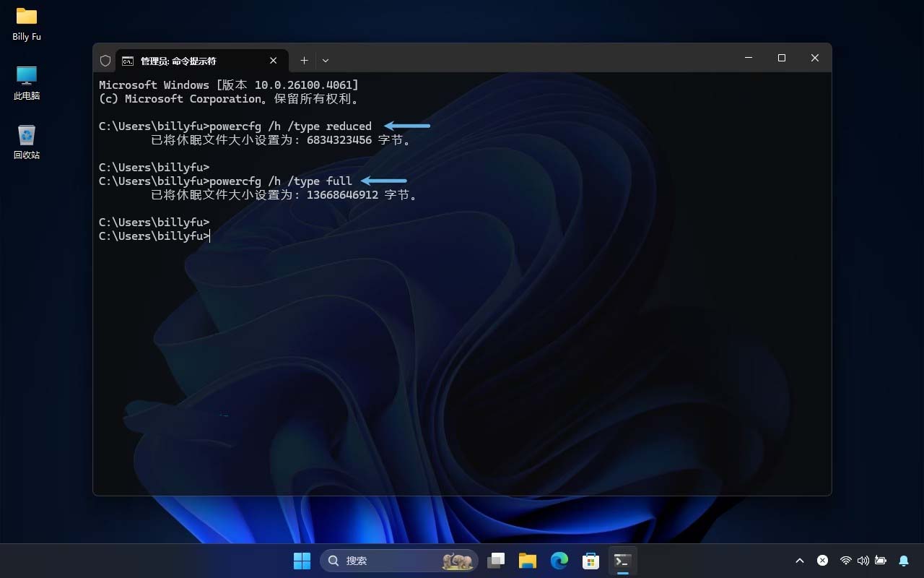Expand the terminal profile dropdown chevron
This screenshot has width=924, height=578.
tap(326, 61)
